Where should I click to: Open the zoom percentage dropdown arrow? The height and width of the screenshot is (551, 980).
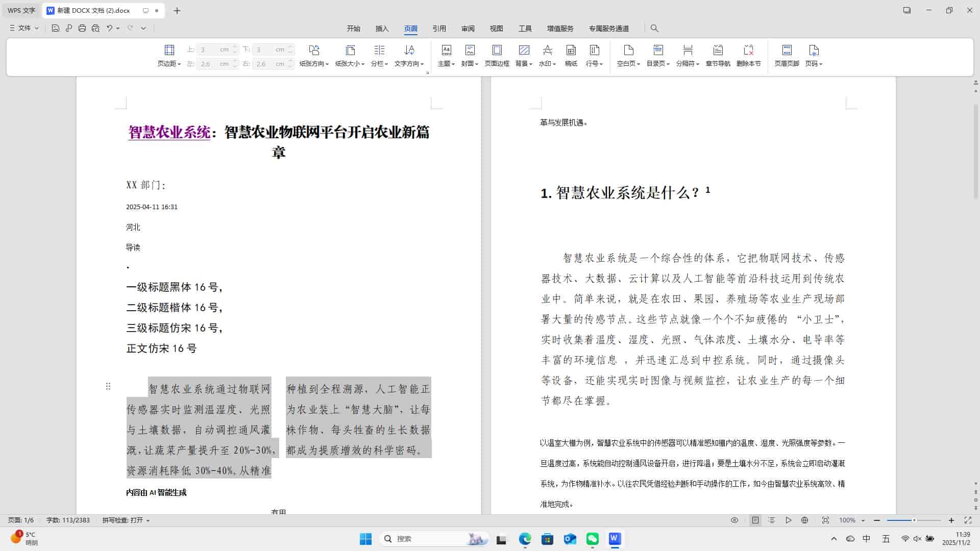pyautogui.click(x=863, y=520)
